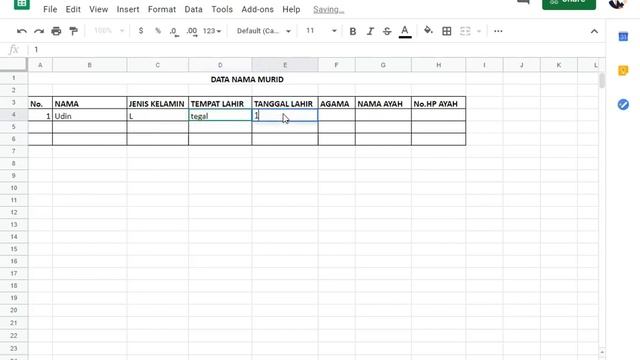
Task: Click the AGAMA header cell
Action: pyautogui.click(x=336, y=103)
